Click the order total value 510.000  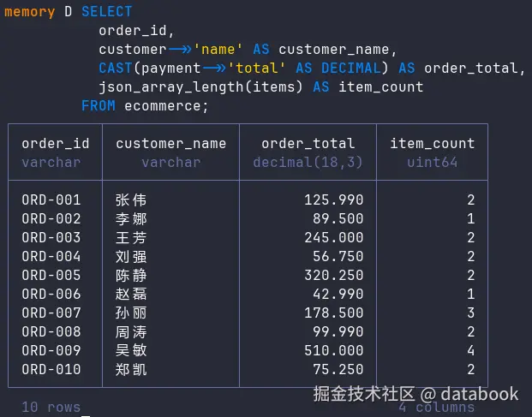[334, 350]
